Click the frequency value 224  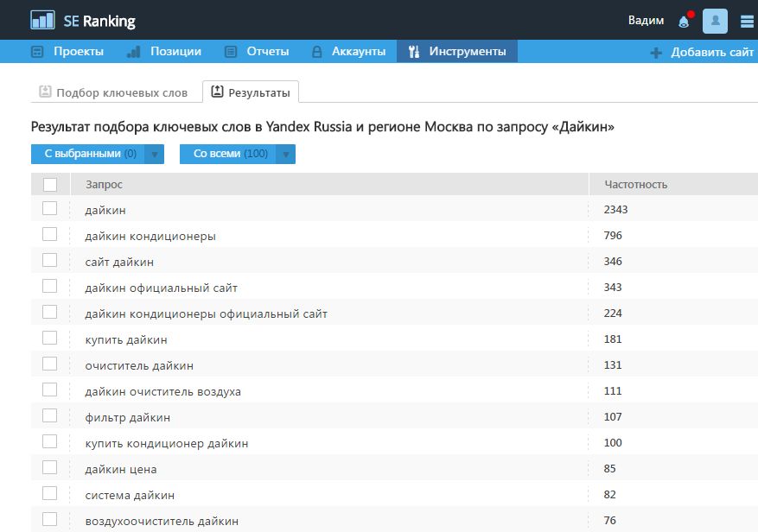pyautogui.click(x=613, y=313)
